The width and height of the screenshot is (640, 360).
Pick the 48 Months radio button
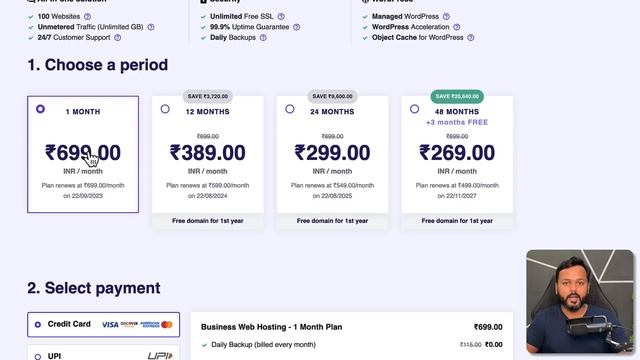414,109
